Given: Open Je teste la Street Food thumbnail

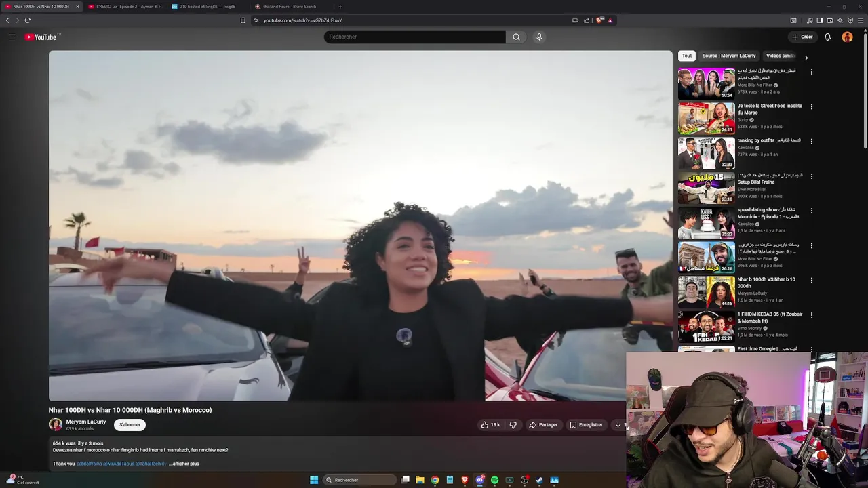Looking at the screenshot, I should point(706,118).
